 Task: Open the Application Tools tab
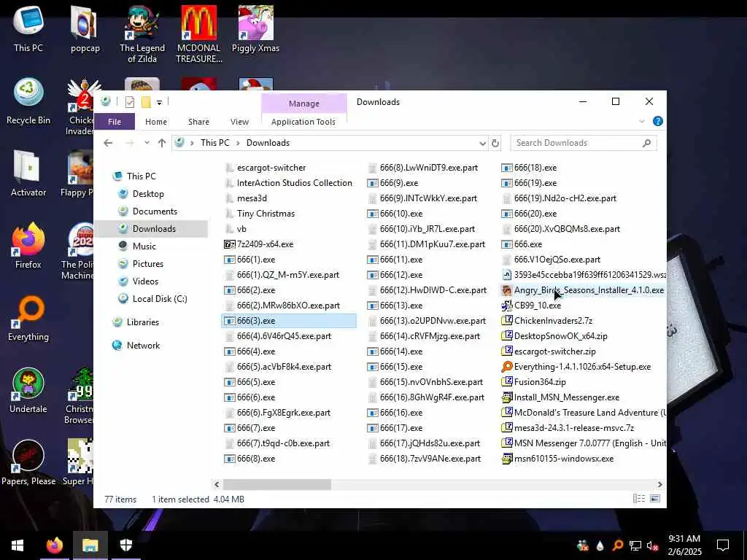click(303, 122)
